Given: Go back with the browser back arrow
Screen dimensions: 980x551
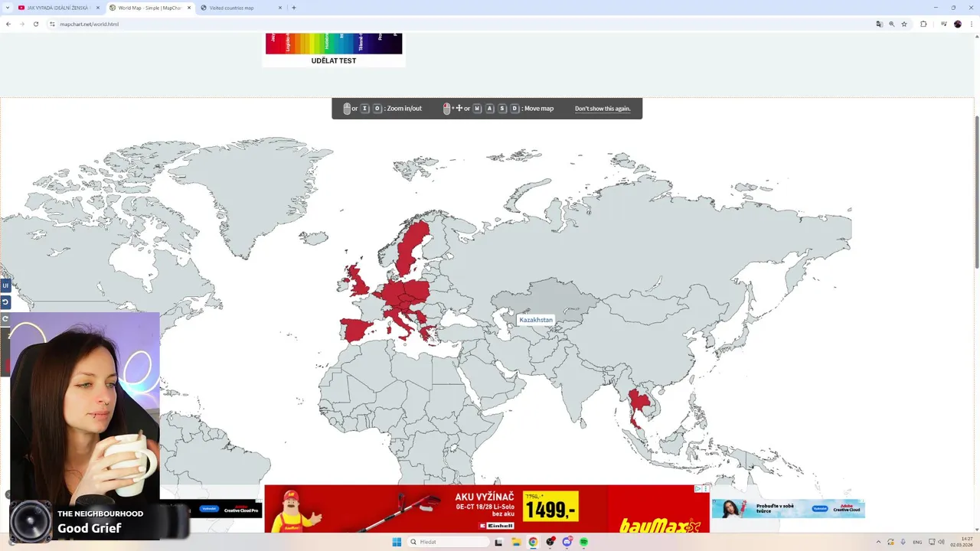Looking at the screenshot, I should (x=8, y=24).
